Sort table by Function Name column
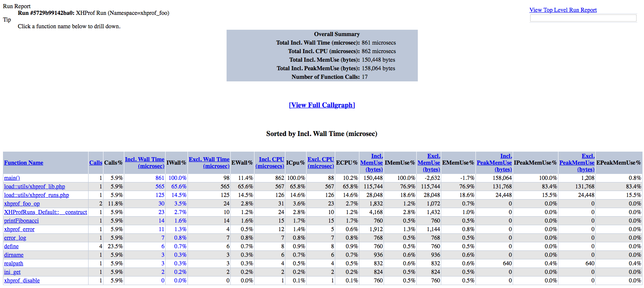 click(x=23, y=163)
